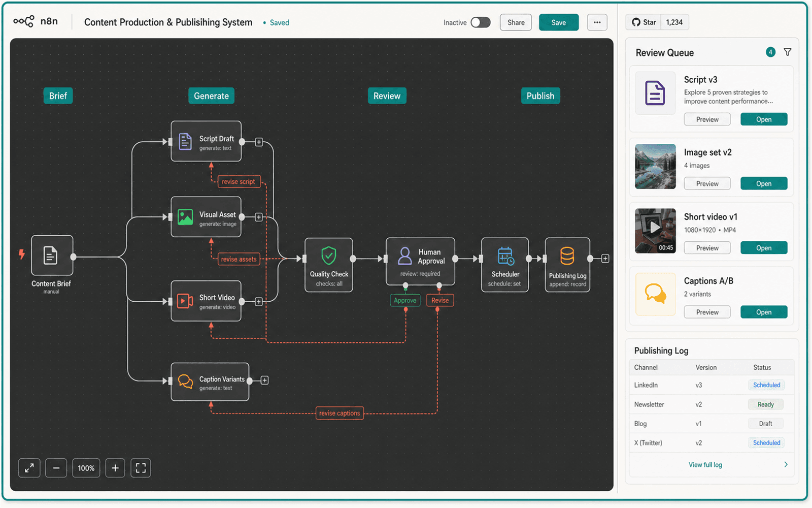The image size is (812, 508).
Task: Toggle the Inactive workflow switch
Action: tap(480, 22)
